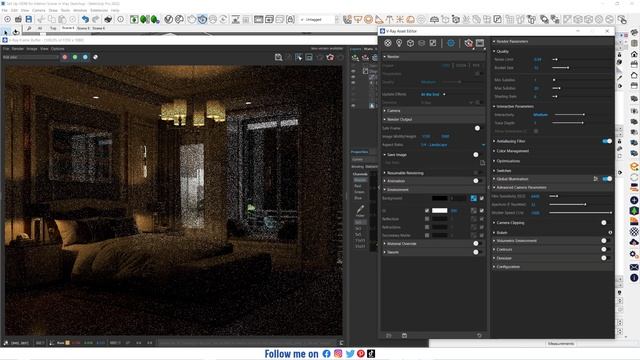Image resolution: width=640 pixels, height=360 pixels.
Task: Open the Options menu in frame buffer
Action: pyautogui.click(x=58, y=49)
